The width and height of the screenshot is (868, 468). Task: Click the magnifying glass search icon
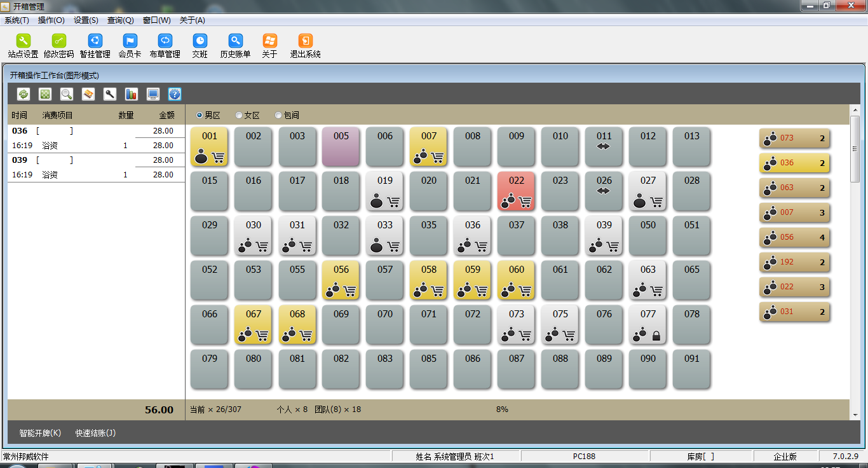pyautogui.click(x=67, y=94)
